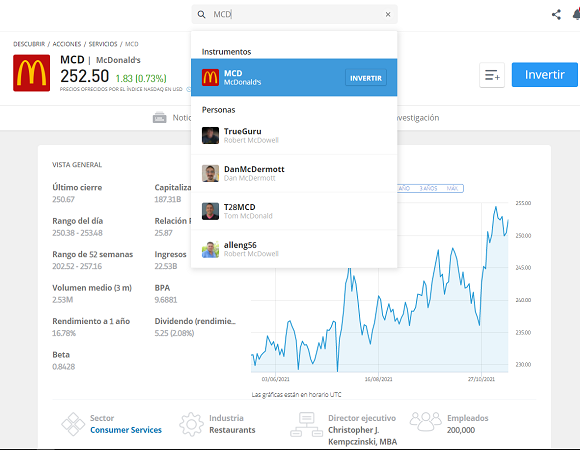Click the Empleados people icon
The height and width of the screenshot is (450, 580).
[425, 421]
